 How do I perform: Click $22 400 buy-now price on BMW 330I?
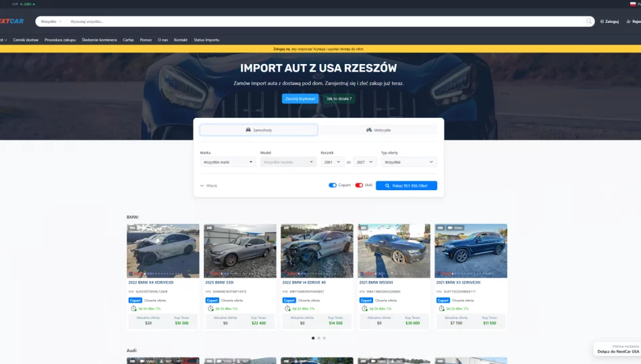(x=258, y=323)
